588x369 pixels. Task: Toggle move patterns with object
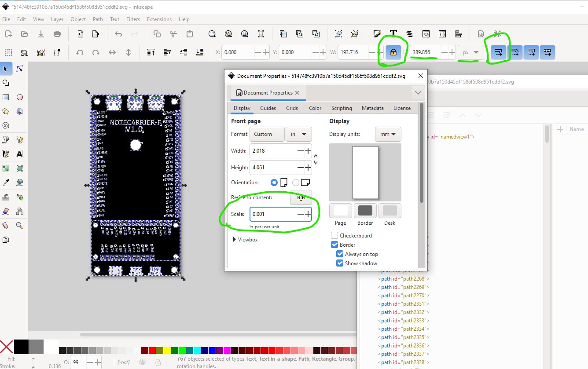tap(548, 52)
